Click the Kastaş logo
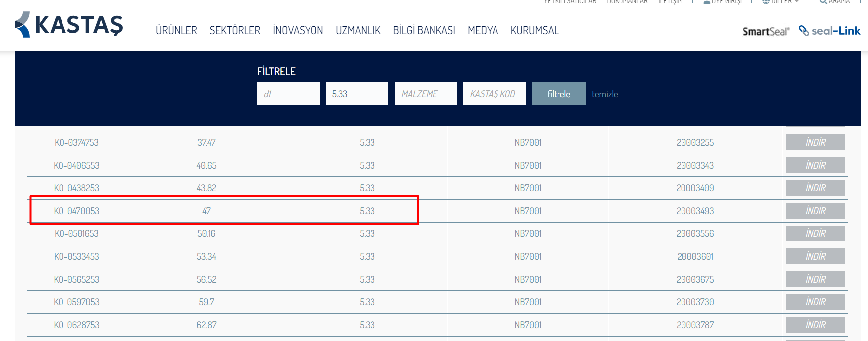868x341 pixels. click(x=68, y=25)
